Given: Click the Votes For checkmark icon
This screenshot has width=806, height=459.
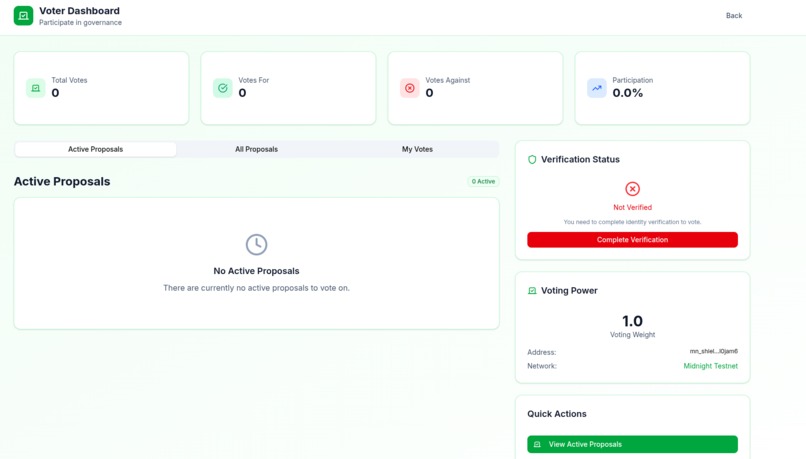Looking at the screenshot, I should [223, 88].
